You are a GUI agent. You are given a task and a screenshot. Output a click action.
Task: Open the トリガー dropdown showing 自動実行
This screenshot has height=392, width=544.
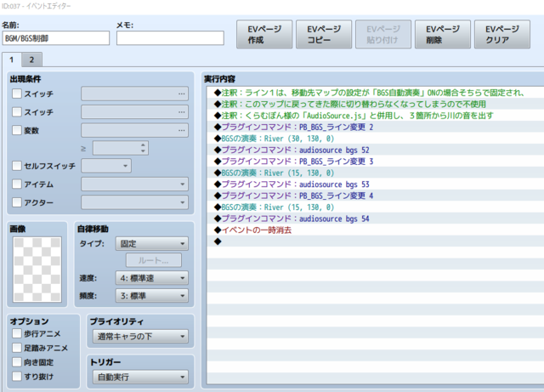point(140,377)
